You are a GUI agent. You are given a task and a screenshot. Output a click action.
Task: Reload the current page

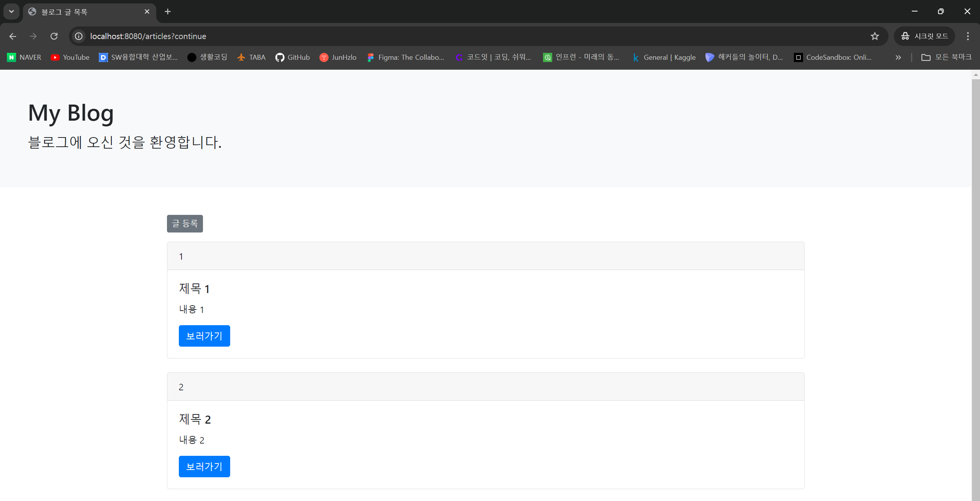pyautogui.click(x=54, y=36)
